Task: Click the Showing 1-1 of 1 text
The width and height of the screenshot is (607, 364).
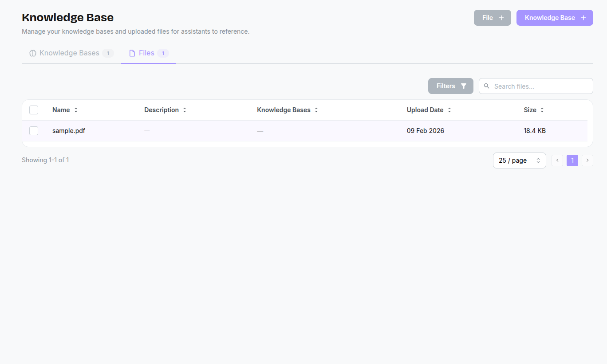Action: tap(45, 160)
